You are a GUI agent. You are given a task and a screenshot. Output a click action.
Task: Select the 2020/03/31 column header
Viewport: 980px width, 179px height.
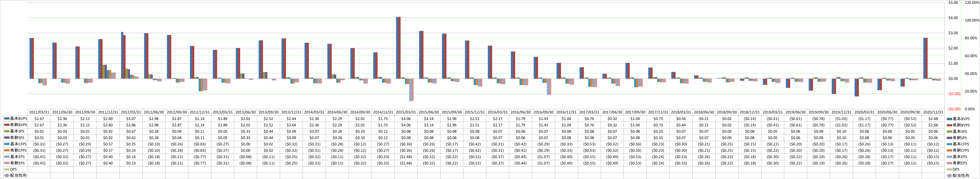pyautogui.click(x=864, y=112)
